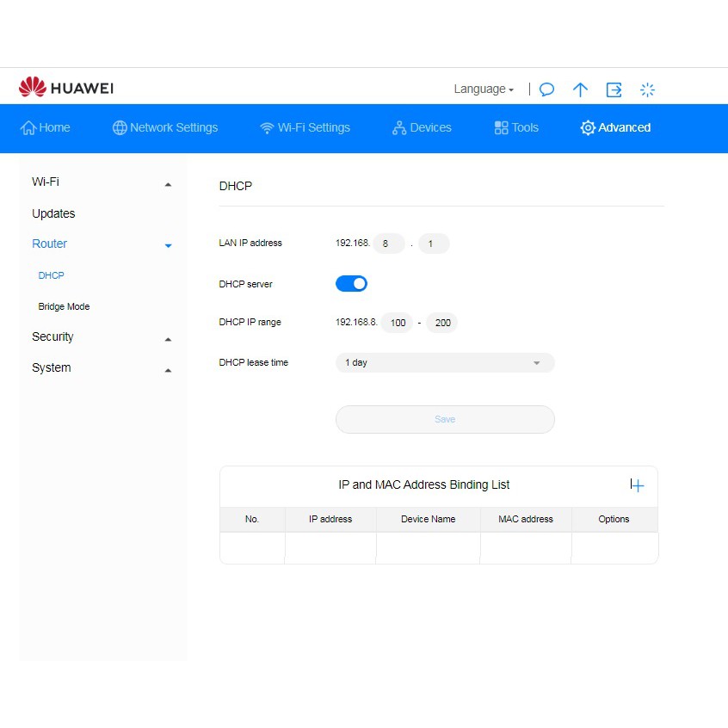Go to the Network Settings tab

(x=165, y=128)
